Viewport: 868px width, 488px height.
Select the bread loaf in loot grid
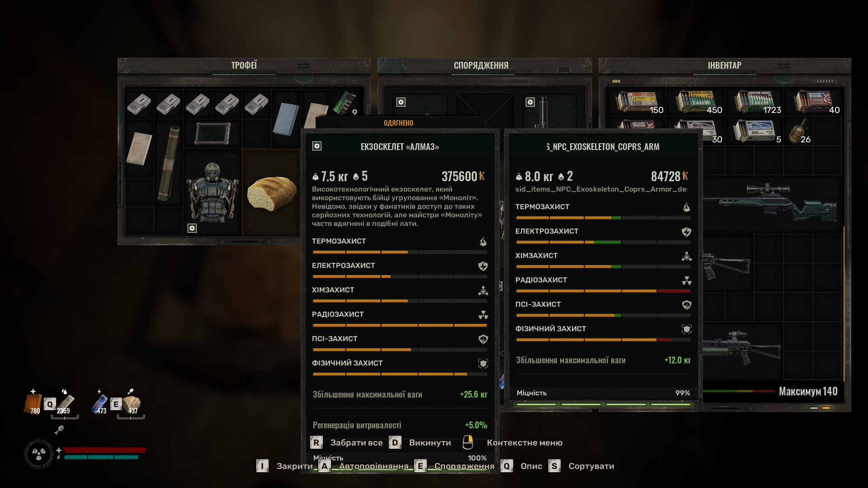pos(271,192)
